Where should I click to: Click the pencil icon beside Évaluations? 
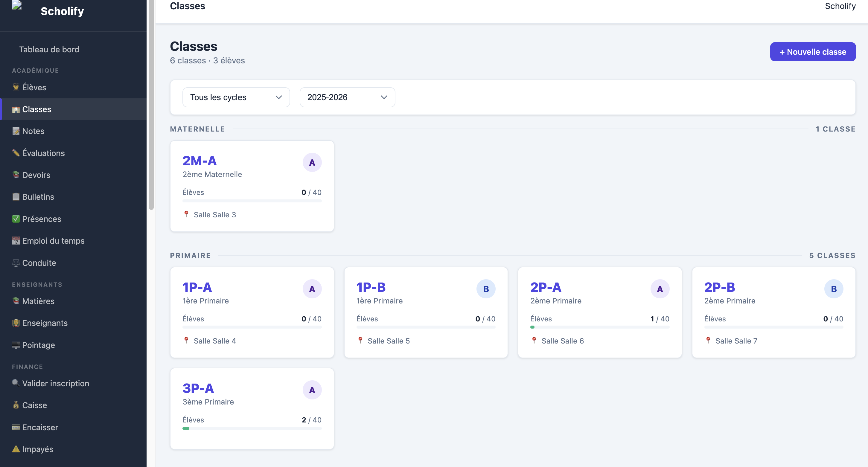tap(16, 153)
